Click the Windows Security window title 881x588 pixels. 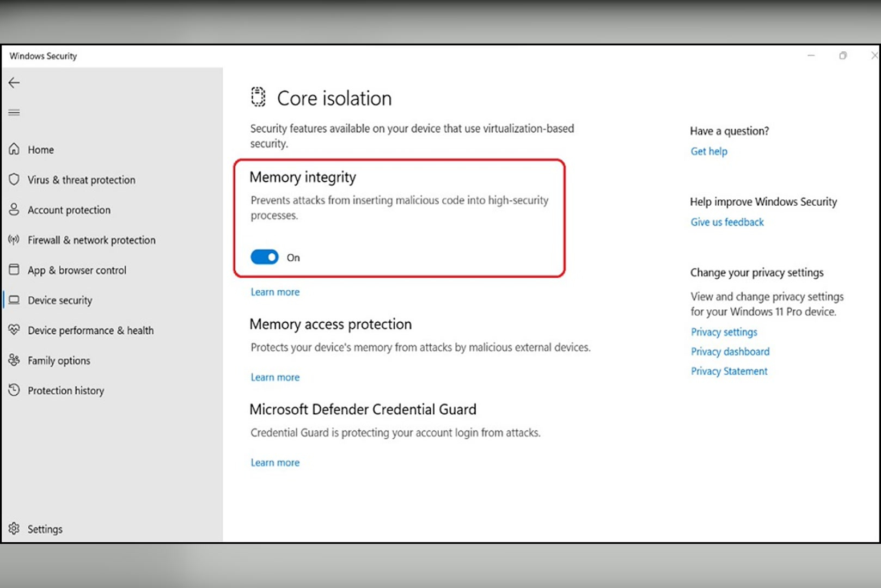tap(43, 56)
